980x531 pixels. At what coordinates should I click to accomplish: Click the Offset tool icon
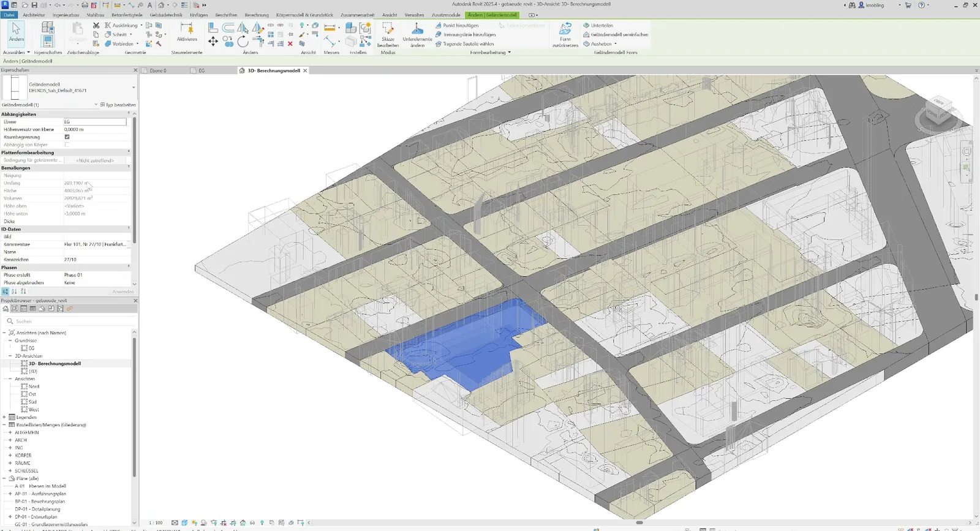pos(228,28)
